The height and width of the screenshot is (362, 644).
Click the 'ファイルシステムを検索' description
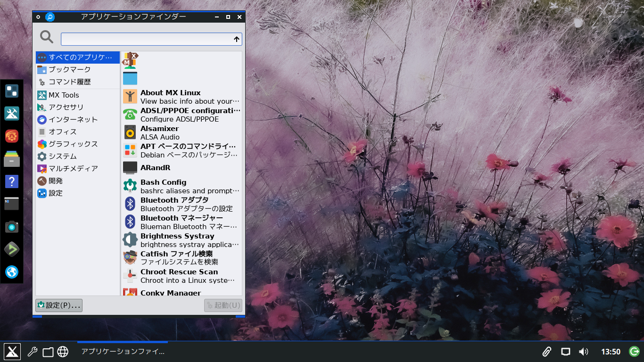pyautogui.click(x=180, y=262)
